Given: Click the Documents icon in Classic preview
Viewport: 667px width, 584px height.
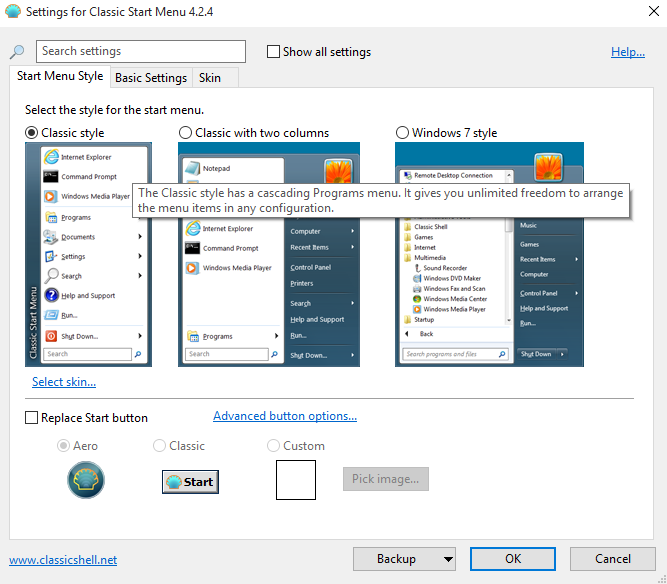Looking at the screenshot, I should coord(51,236).
